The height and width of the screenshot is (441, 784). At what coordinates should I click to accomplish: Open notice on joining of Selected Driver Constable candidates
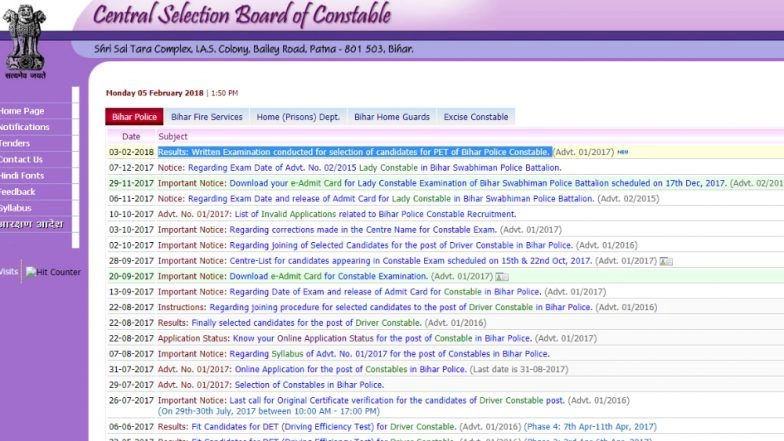(x=401, y=246)
